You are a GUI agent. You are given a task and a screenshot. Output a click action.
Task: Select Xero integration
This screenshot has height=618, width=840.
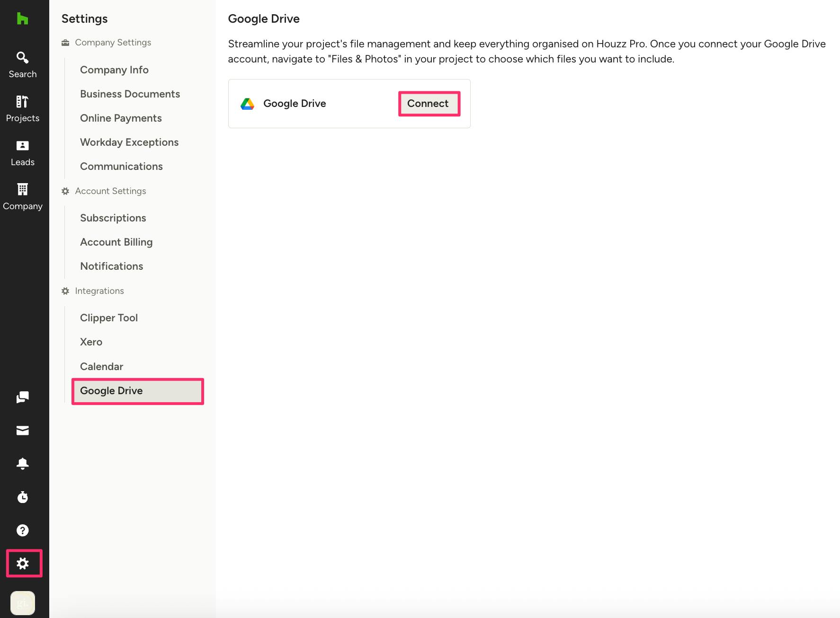tap(91, 342)
